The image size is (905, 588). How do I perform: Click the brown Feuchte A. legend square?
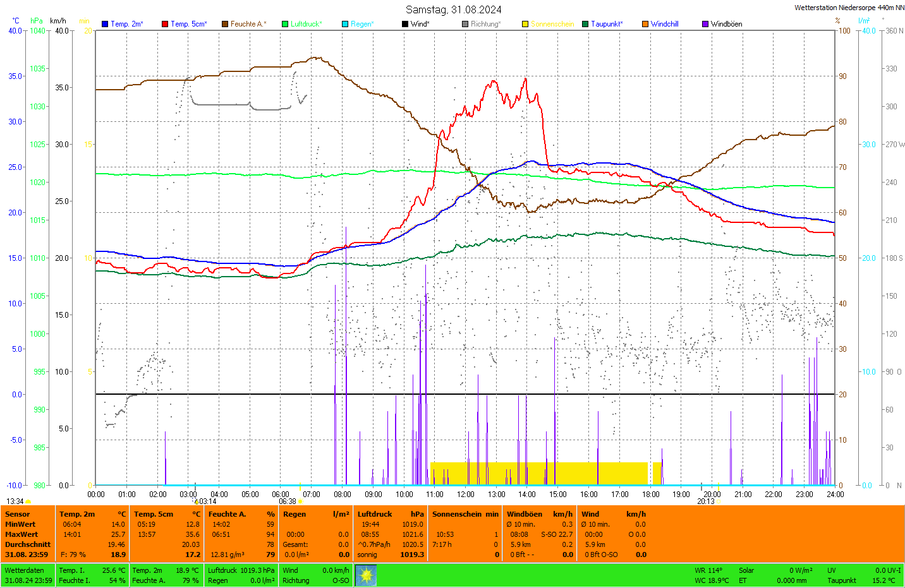(x=225, y=24)
